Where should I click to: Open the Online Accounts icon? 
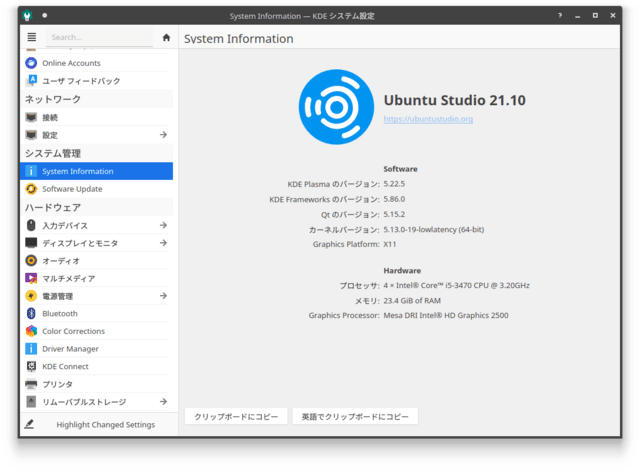click(x=31, y=63)
